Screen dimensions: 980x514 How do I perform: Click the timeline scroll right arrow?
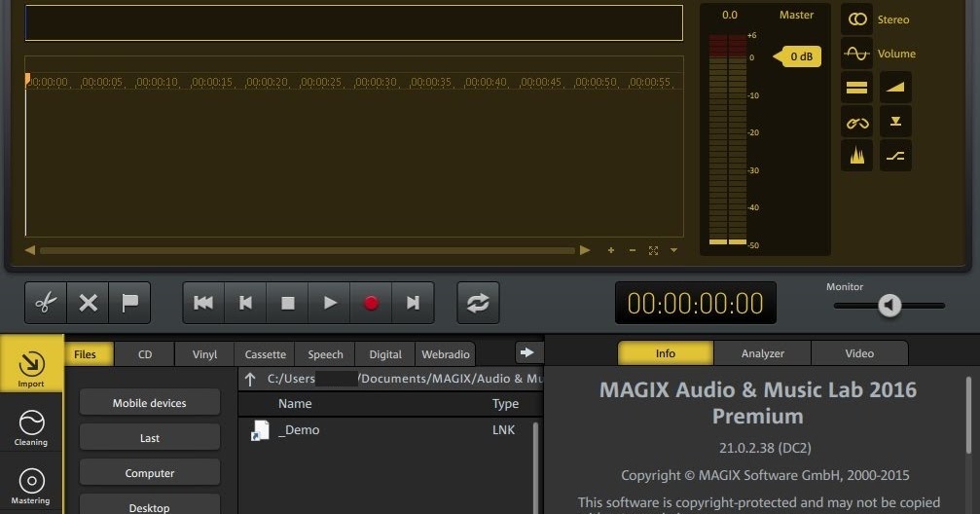point(585,250)
